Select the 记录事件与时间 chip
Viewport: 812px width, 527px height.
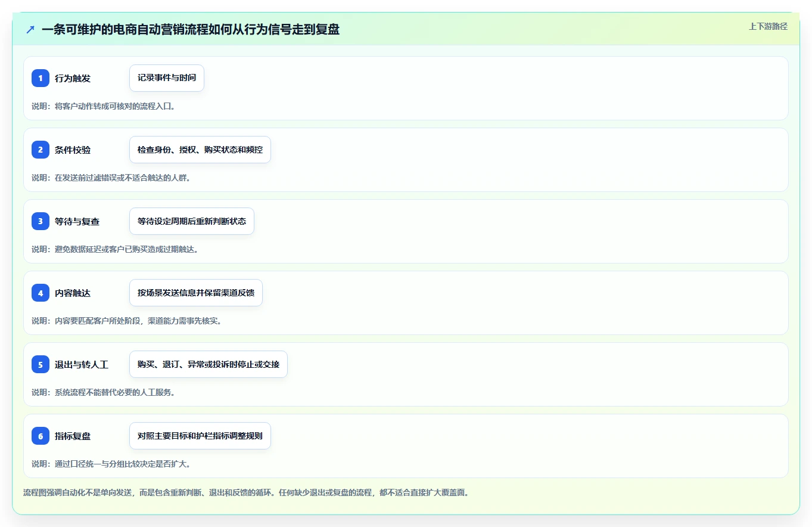pos(167,78)
